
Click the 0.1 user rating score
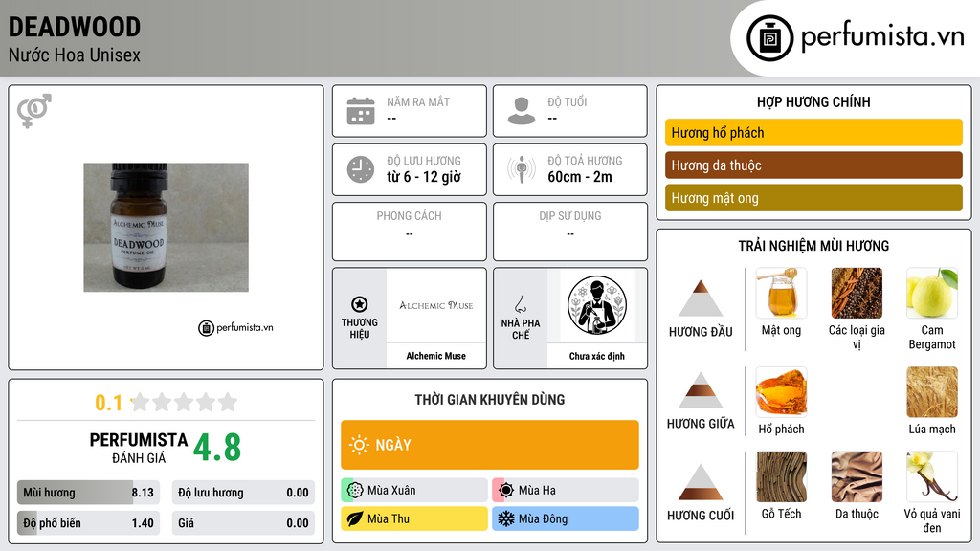(109, 403)
